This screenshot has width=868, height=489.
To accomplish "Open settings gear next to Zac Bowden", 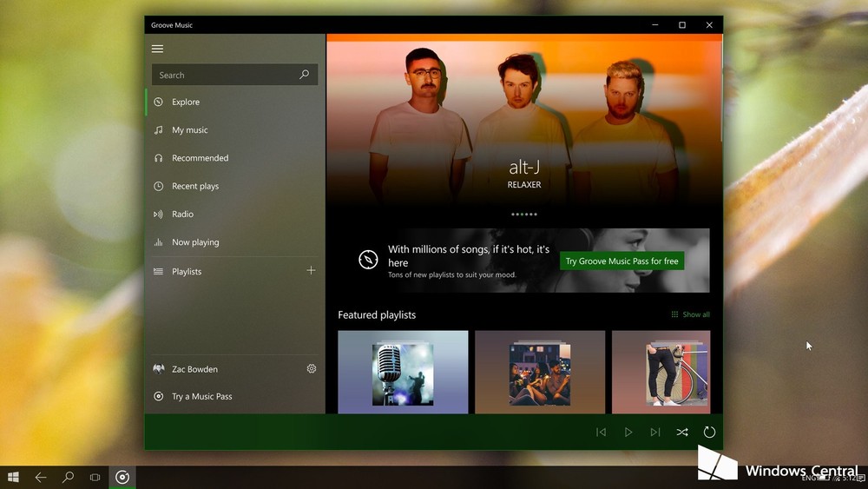I will (312, 368).
